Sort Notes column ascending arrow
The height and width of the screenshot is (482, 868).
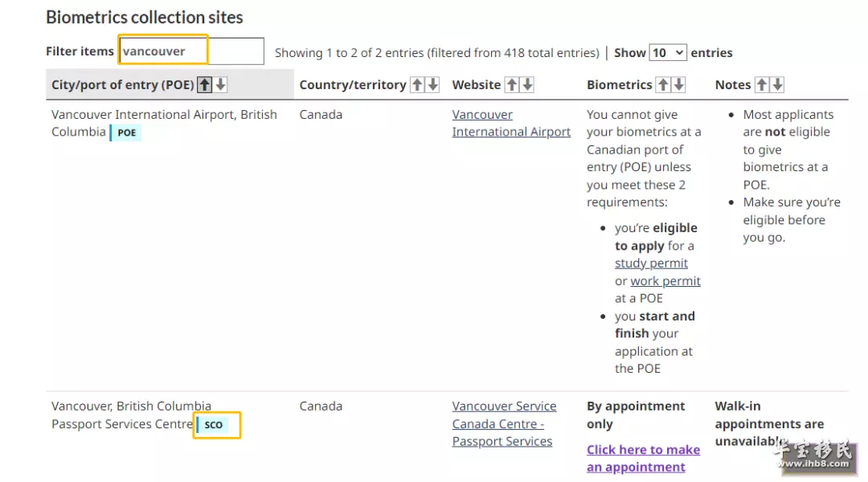(x=762, y=84)
